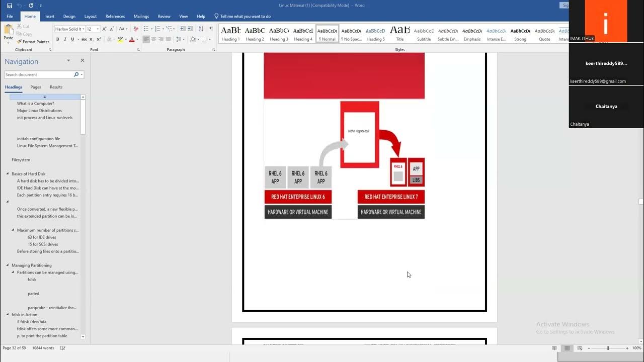Click the Format Painter brush

click(x=33, y=42)
